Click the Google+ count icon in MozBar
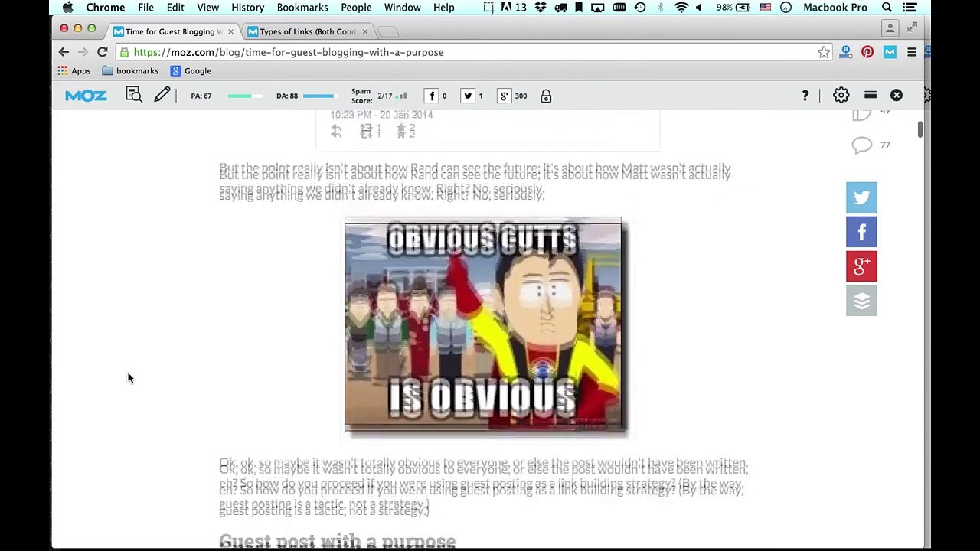This screenshot has width=980, height=551. click(x=504, y=96)
